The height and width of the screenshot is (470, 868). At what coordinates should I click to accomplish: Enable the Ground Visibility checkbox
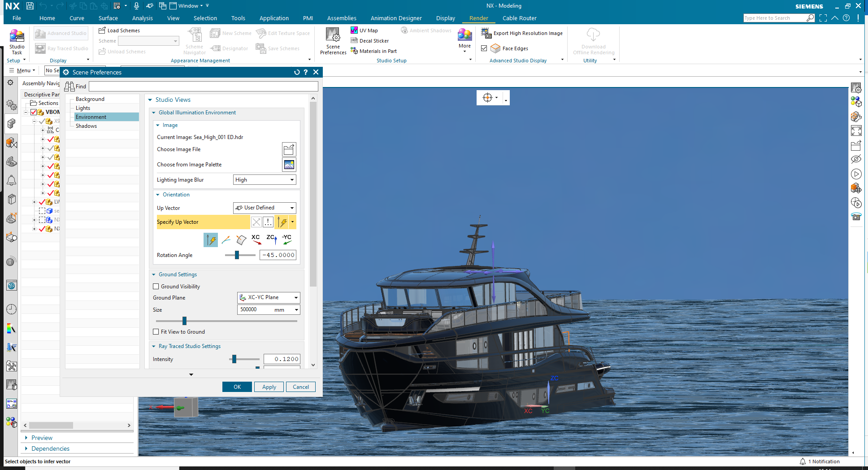pos(156,286)
